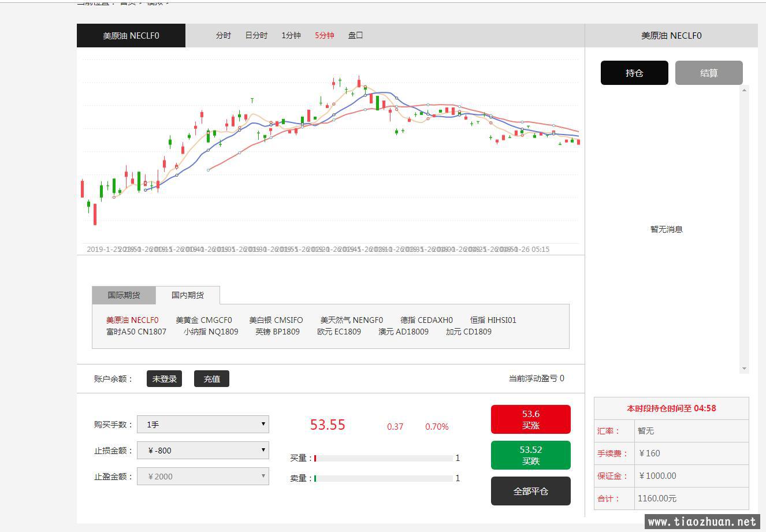Open the 购买手数 dropdown
The height and width of the screenshot is (532, 766).
coord(203,425)
